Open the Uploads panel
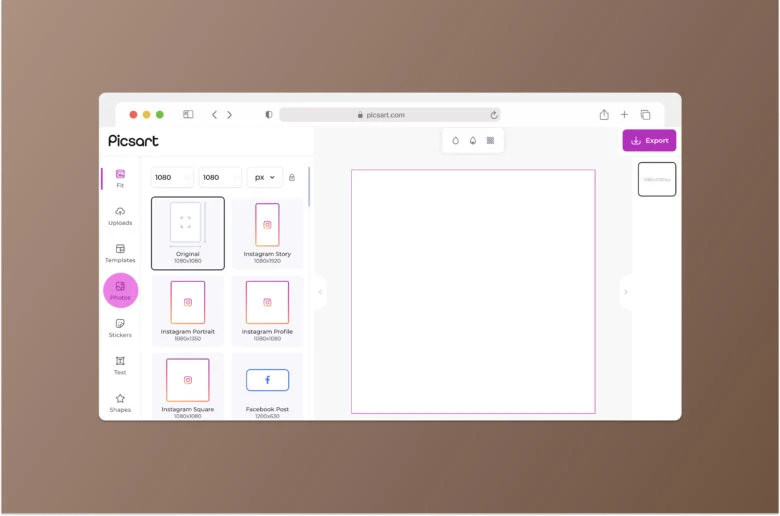Image resolution: width=780 pixels, height=516 pixels. pos(120,216)
